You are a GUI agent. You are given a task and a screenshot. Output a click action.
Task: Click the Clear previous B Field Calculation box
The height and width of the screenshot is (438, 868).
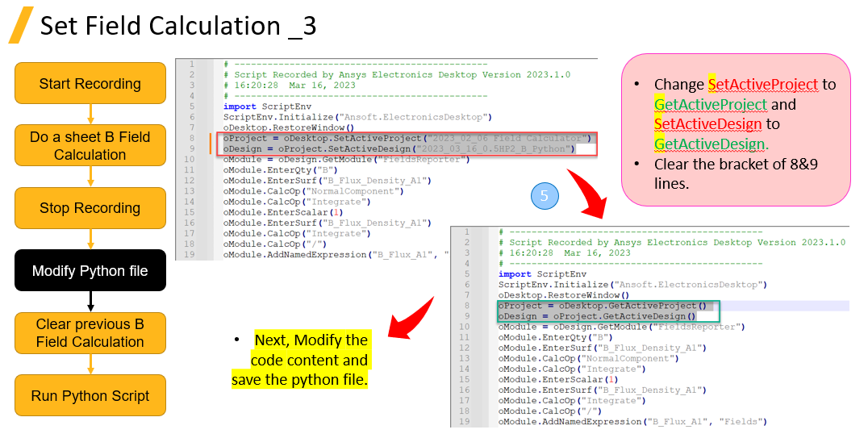click(x=90, y=332)
